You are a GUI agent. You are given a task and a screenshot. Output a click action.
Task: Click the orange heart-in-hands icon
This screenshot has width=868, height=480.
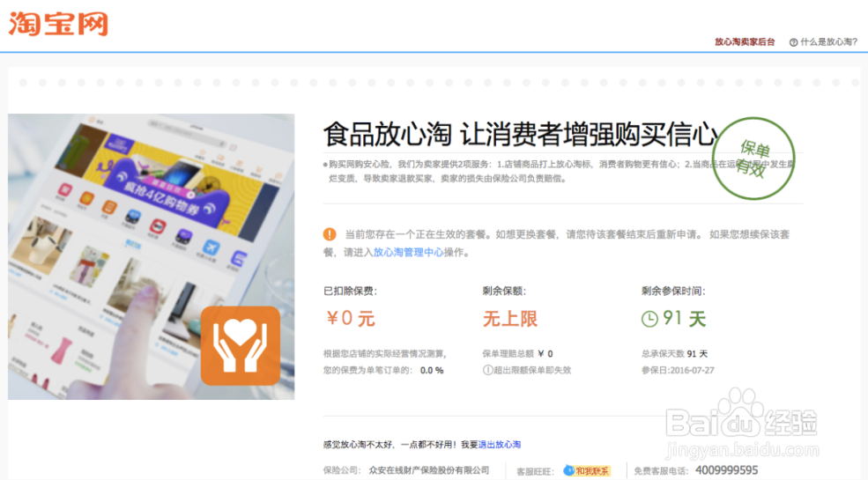[x=241, y=345]
